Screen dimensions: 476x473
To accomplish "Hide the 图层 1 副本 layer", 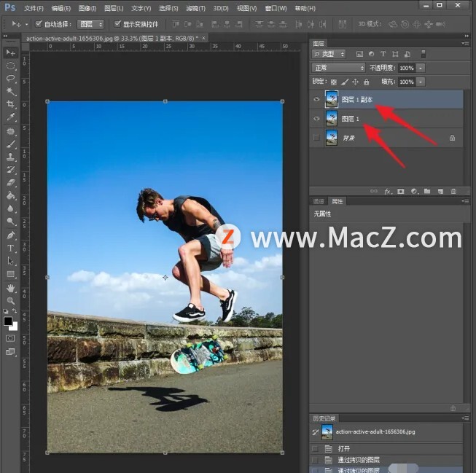I will pyautogui.click(x=316, y=99).
